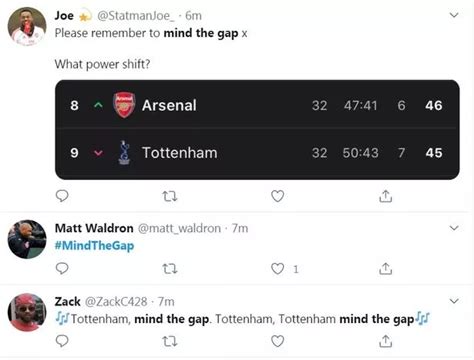Share Joe's tweet with the league table
Image resolution: width=474 pixels, height=360 pixels.
(385, 196)
